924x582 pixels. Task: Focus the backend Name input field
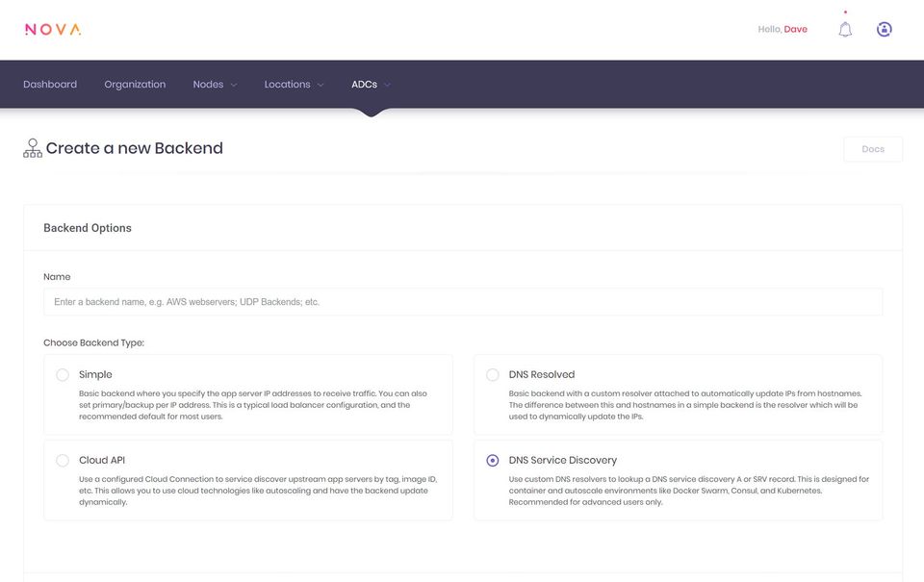point(462,302)
